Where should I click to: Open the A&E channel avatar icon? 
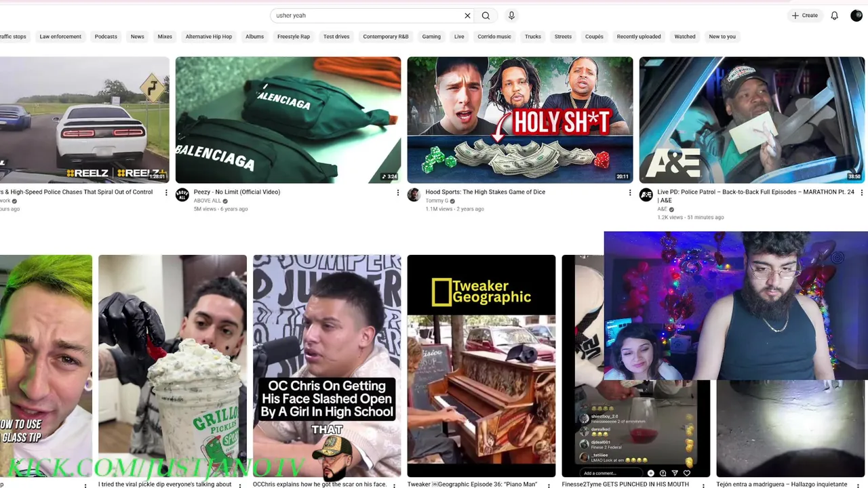click(x=646, y=195)
